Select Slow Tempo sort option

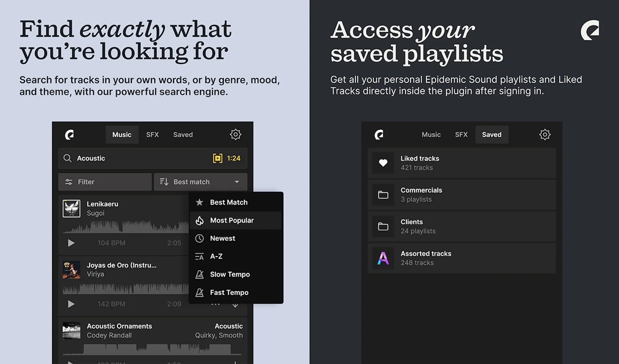tap(230, 274)
